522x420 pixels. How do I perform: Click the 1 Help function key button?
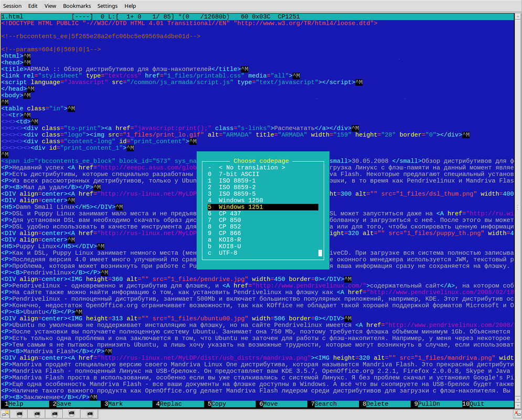(25, 404)
